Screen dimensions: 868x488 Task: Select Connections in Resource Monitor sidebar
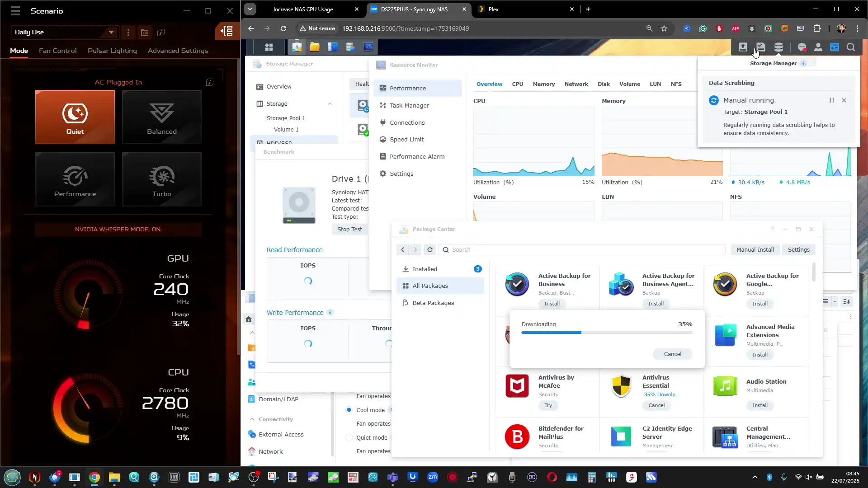418,122
